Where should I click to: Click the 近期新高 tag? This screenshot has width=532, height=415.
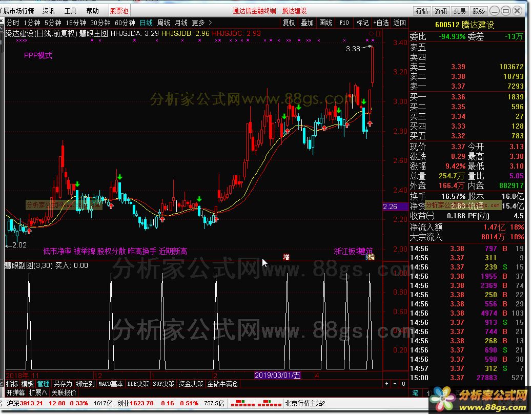(173, 251)
